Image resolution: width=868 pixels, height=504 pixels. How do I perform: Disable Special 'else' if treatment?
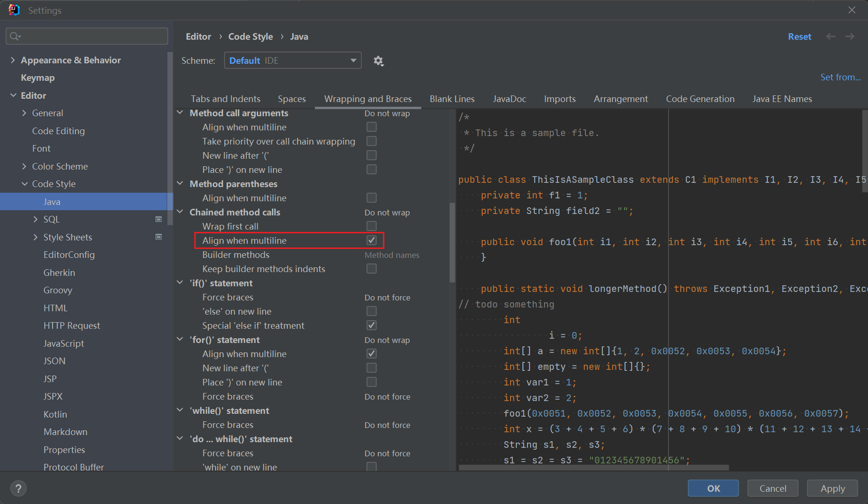point(371,325)
